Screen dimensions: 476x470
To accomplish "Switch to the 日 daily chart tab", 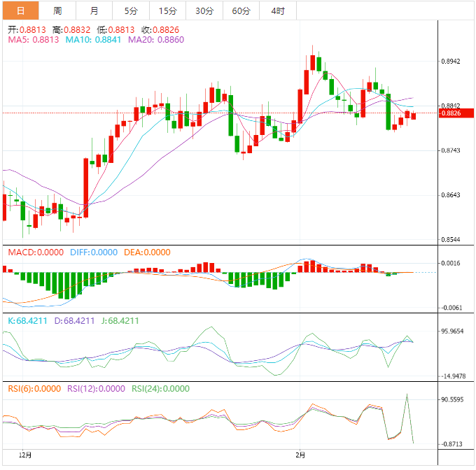I will pyautogui.click(x=20, y=10).
